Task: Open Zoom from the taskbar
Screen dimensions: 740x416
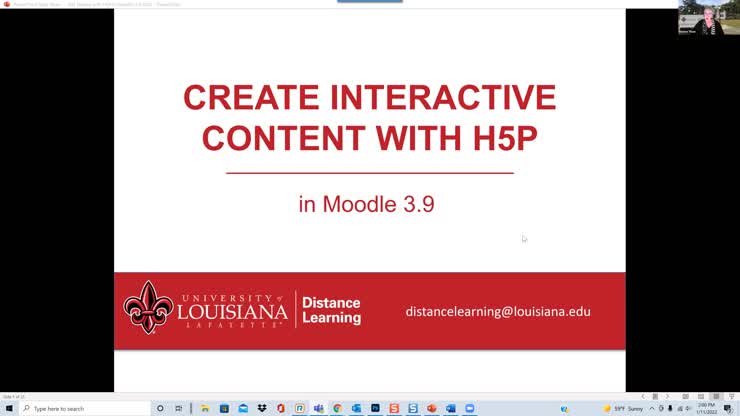Action: tap(470, 408)
